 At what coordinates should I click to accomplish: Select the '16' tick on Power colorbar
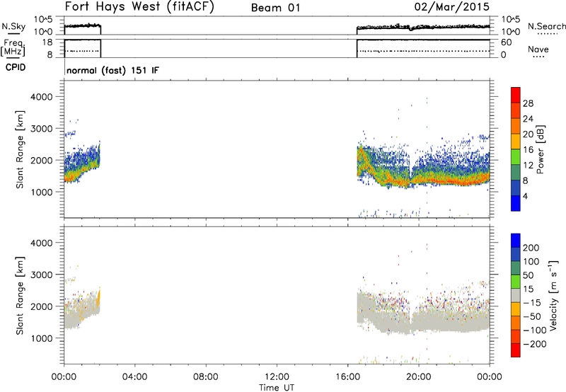528,150
